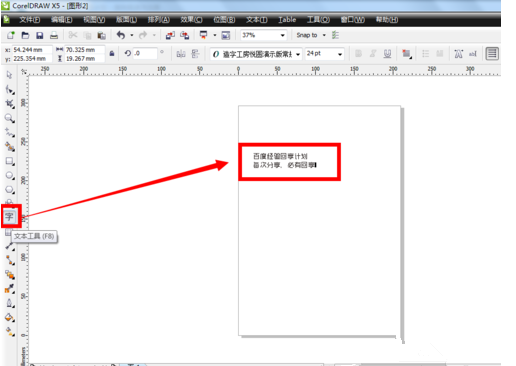Click the Fill bucket tool
The image size is (516, 366).
(x=9, y=317)
